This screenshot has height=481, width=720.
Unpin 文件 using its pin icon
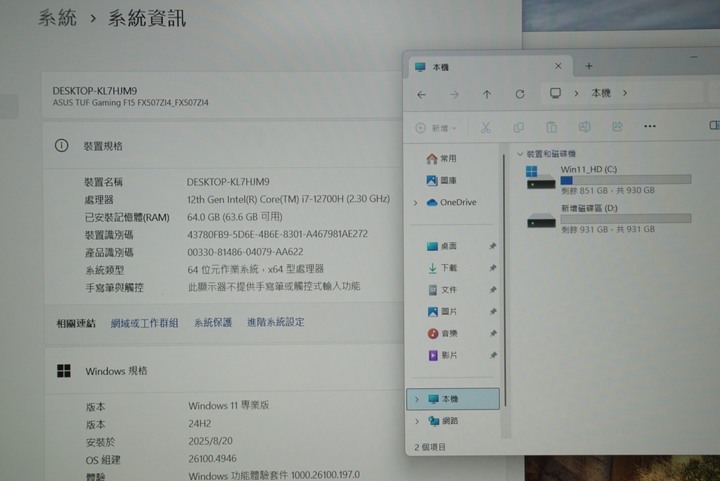tap(493, 290)
